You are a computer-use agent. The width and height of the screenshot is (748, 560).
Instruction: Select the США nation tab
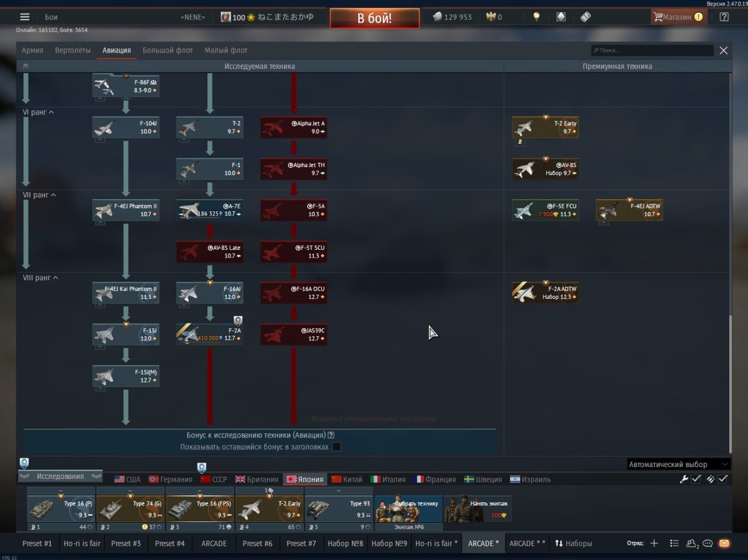pyautogui.click(x=127, y=479)
